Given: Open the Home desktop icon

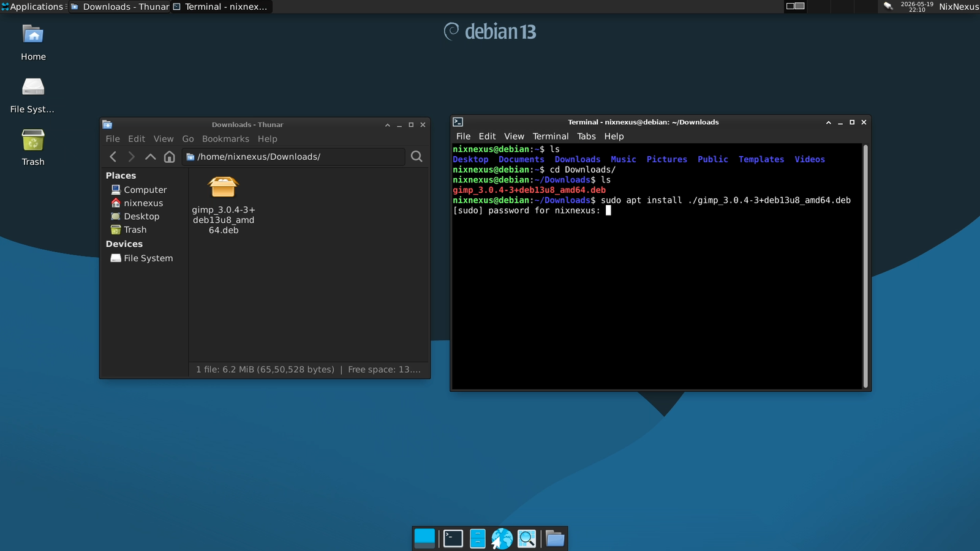Looking at the screenshot, I should [x=33, y=35].
